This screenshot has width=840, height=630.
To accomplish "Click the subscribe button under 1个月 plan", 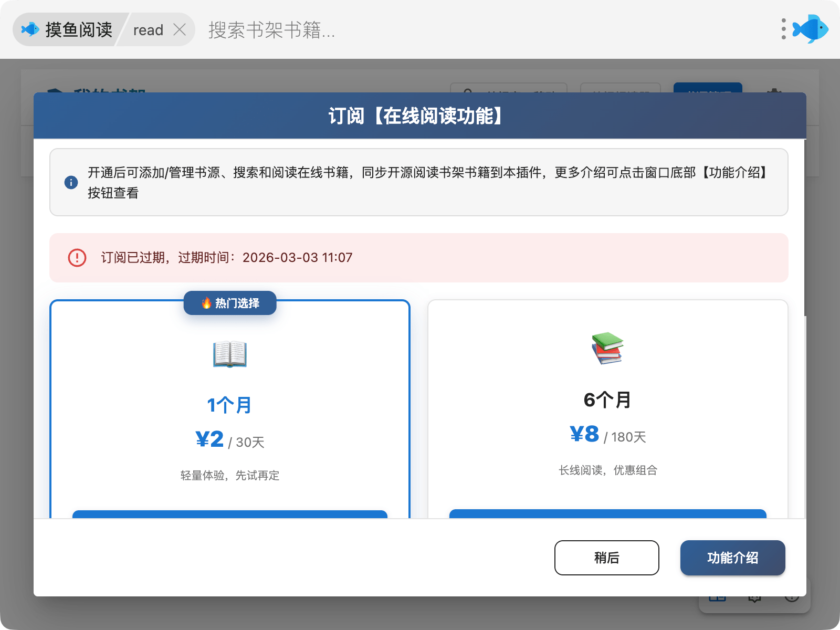I will pos(230,514).
